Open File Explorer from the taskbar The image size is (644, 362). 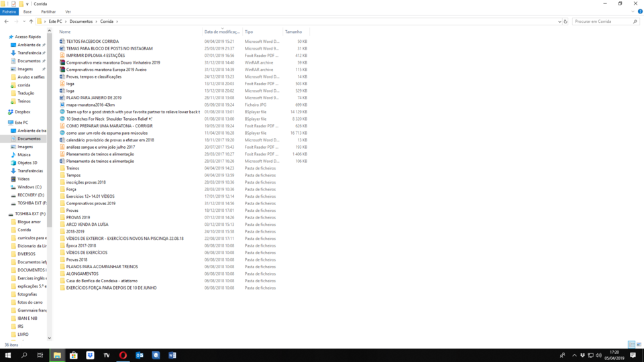click(x=57, y=355)
